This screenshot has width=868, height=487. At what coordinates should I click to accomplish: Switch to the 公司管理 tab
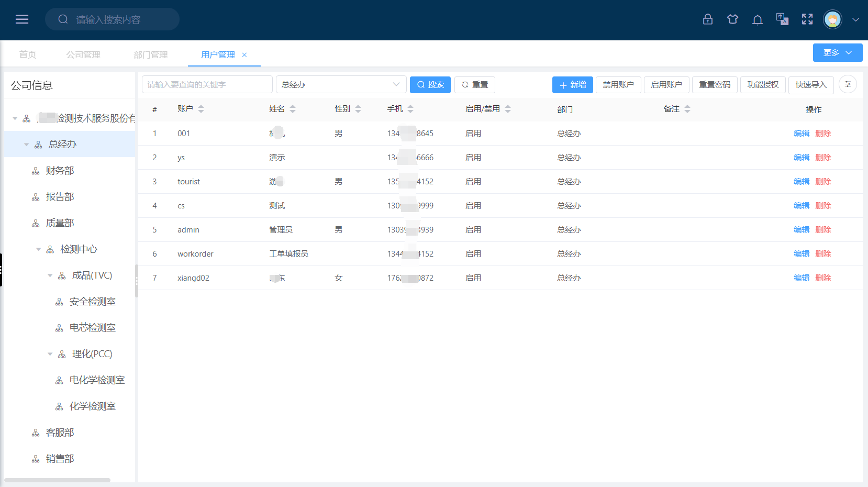tap(83, 54)
